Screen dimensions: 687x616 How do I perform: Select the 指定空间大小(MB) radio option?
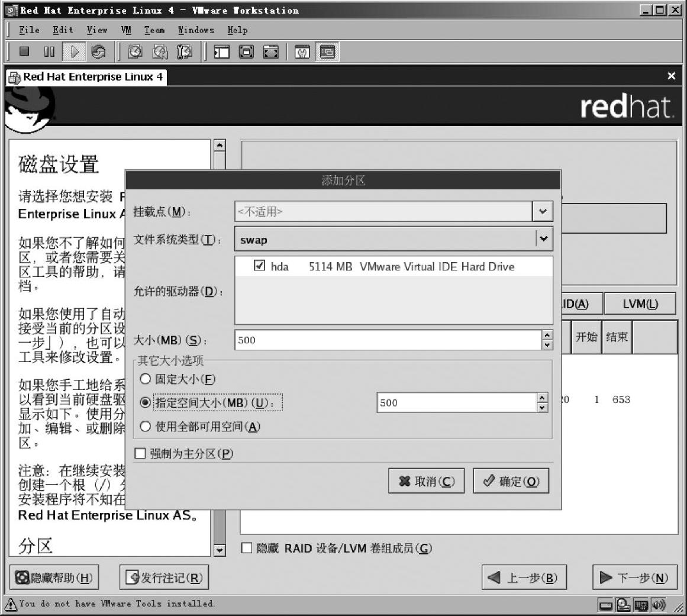145,402
